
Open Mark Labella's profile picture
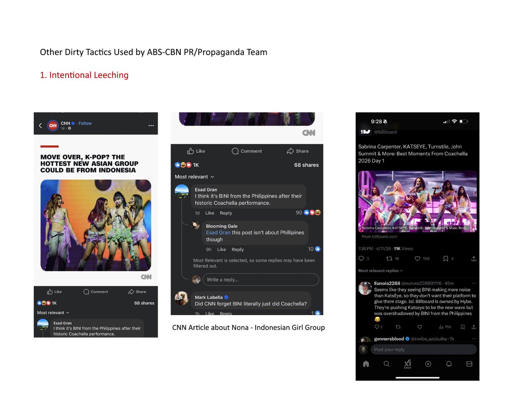pyautogui.click(x=182, y=298)
